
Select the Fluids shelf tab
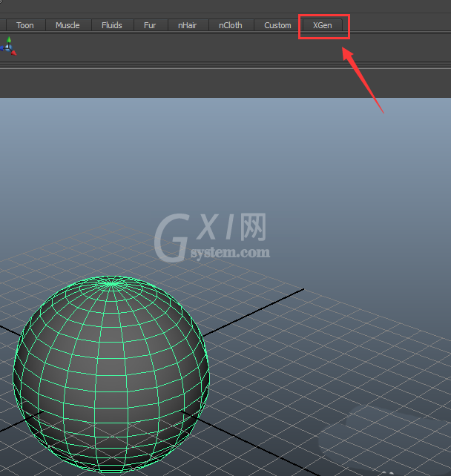tap(112, 25)
